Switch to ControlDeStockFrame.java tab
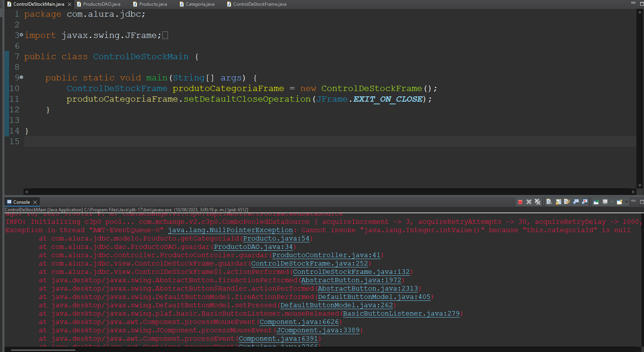 pos(256,4)
